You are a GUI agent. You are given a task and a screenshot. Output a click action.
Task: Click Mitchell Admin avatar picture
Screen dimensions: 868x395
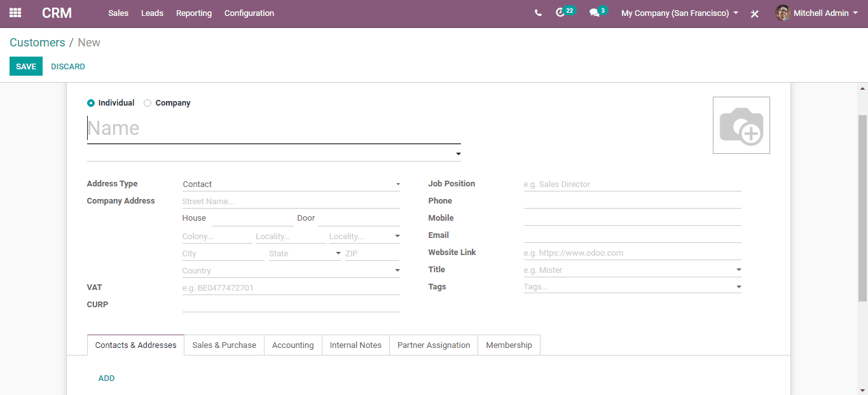[x=783, y=13]
